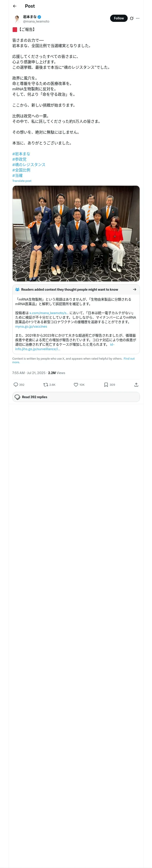Open the @mana_iwamoto handle
The image size is (152, 868).
36,22
